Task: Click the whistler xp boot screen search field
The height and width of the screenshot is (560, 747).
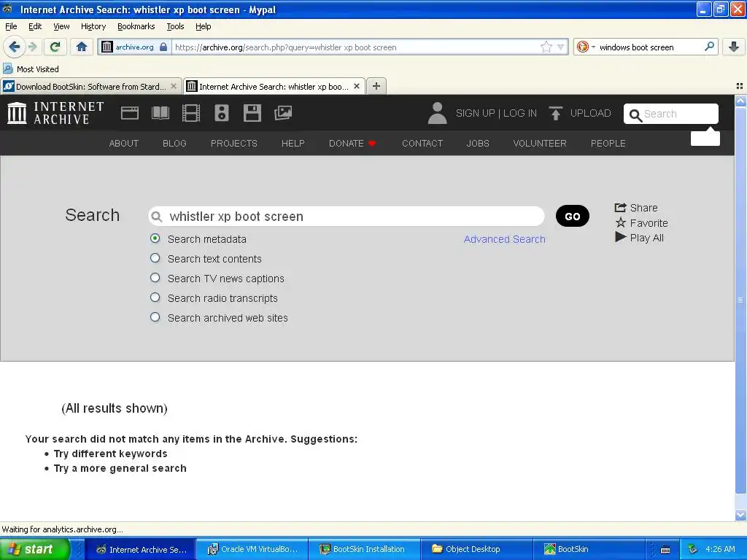Action: coord(347,216)
